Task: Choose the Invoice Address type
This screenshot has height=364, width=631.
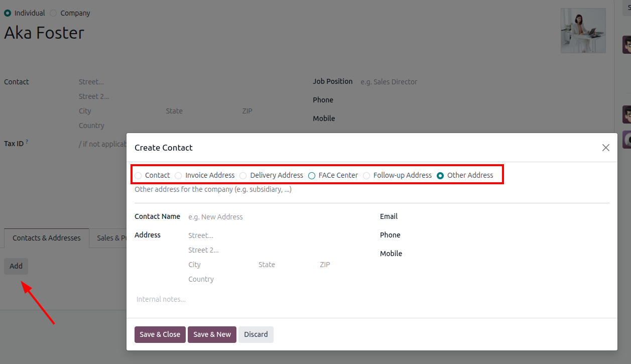Action: 179,176
